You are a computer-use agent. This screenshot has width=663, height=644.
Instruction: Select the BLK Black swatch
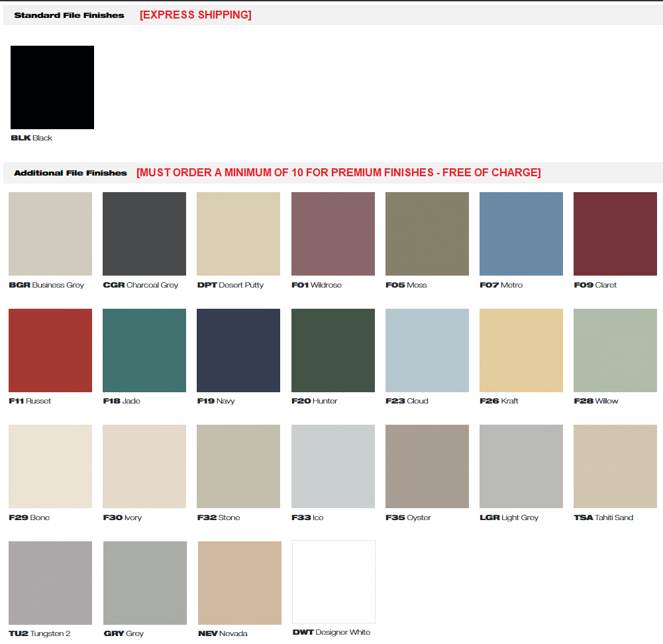[52, 87]
